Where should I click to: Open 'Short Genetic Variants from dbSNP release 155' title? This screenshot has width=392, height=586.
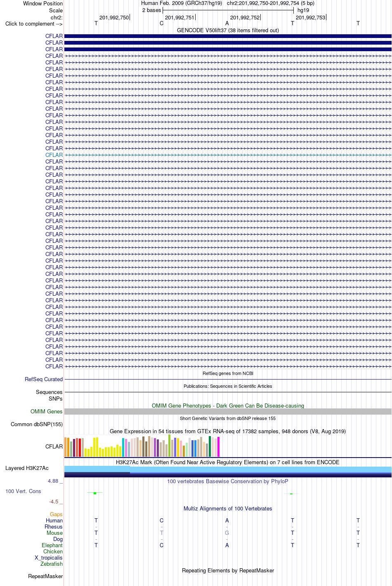pos(228,418)
